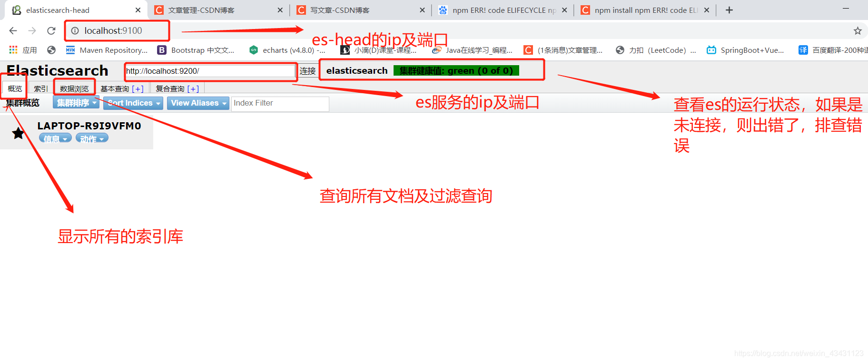The width and height of the screenshot is (868, 362).
Task: Open the globe bookmark next to Apps
Action: click(51, 50)
